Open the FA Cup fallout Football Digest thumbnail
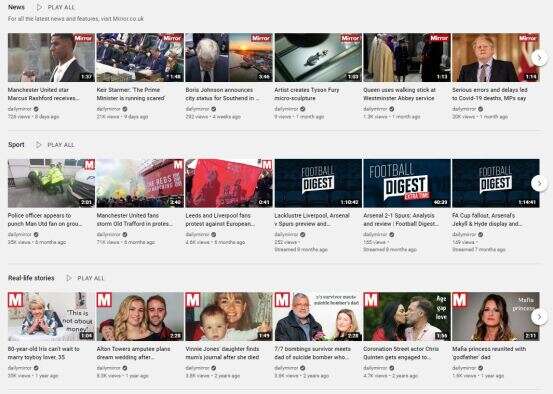Screen dimensions: 553x394 point(496,183)
